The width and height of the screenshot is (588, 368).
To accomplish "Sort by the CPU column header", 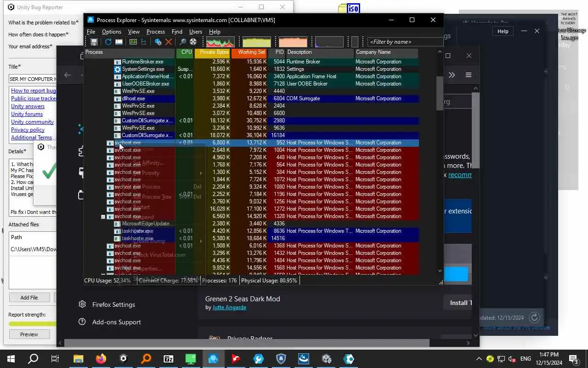I will (185, 52).
